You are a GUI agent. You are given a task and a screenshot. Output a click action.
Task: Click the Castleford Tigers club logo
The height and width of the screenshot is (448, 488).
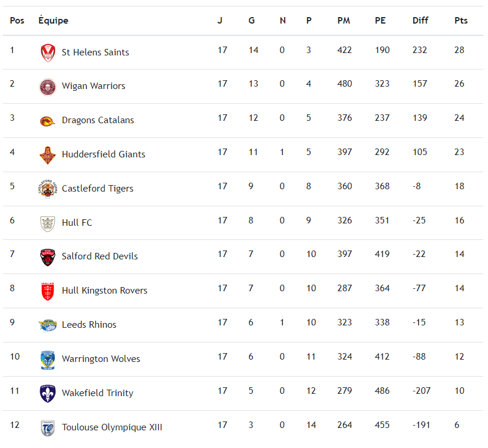tap(48, 189)
